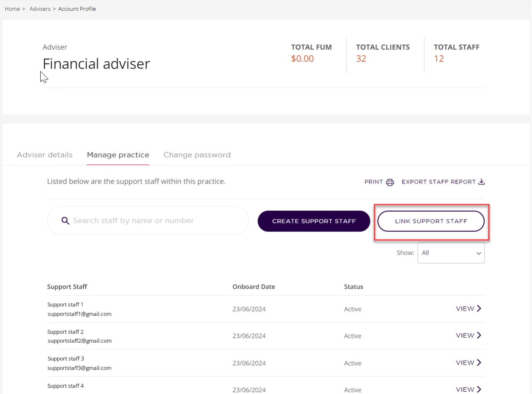Click Active status for Support staff 3

pyautogui.click(x=353, y=363)
